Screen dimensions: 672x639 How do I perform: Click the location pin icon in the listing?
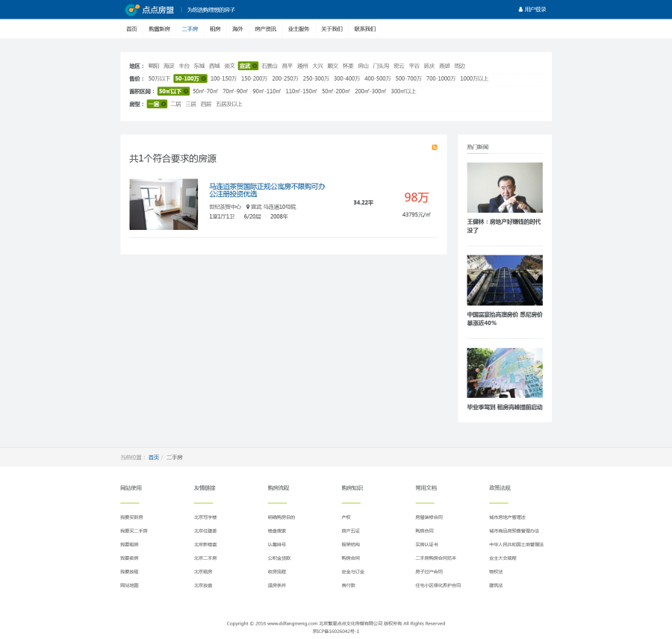pyautogui.click(x=247, y=207)
